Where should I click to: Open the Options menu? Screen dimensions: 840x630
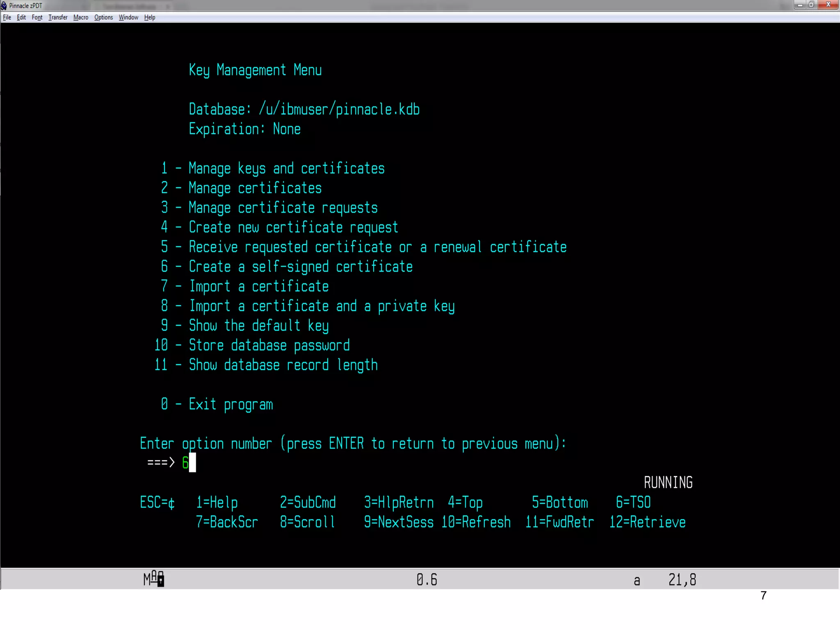(x=103, y=17)
